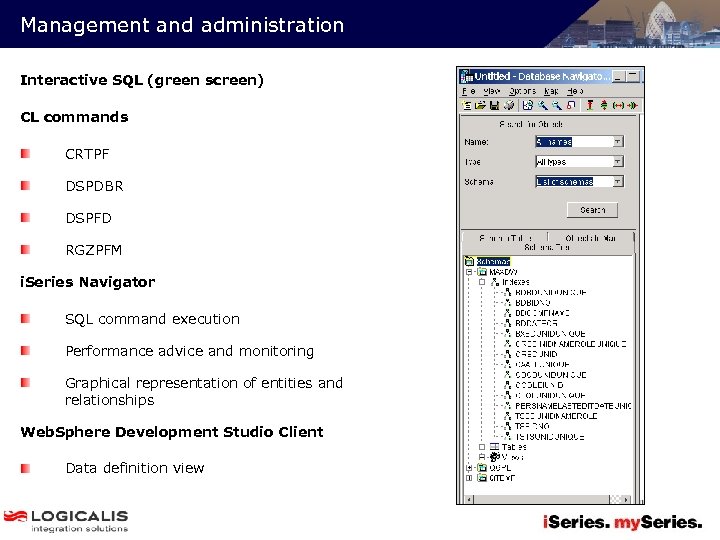Click 'iSeries Navigator' heading

(x=88, y=282)
